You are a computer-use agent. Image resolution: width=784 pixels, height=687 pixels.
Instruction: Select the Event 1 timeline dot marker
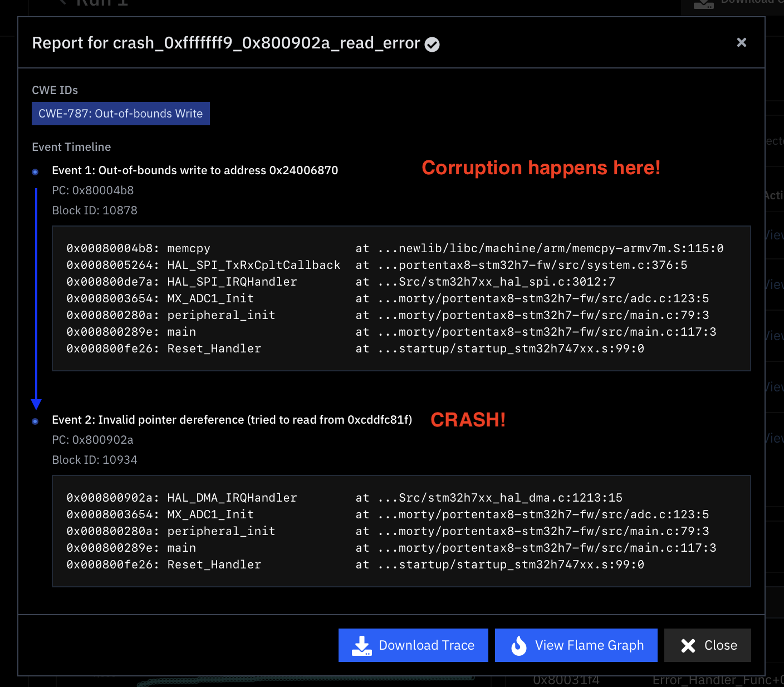pyautogui.click(x=35, y=171)
